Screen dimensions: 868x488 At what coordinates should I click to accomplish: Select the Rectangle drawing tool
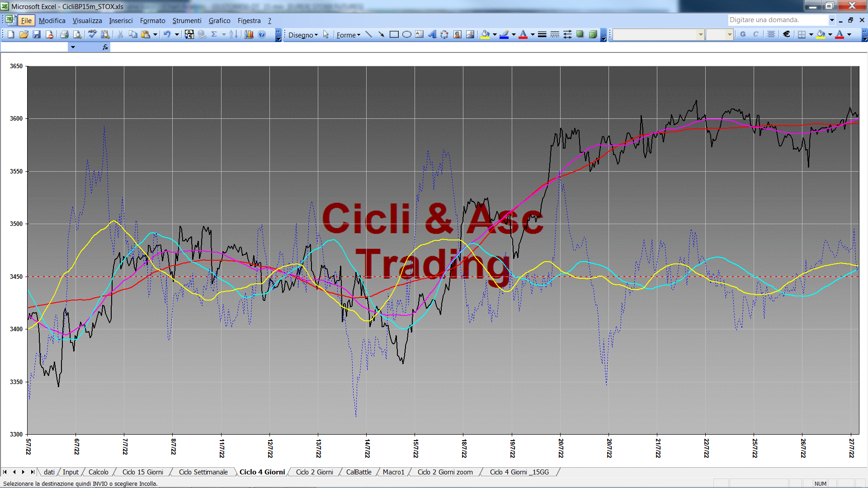(x=394, y=34)
